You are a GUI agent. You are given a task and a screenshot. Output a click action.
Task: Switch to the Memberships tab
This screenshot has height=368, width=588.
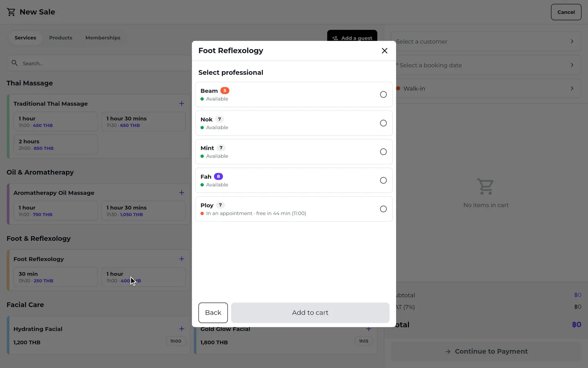coord(103,38)
